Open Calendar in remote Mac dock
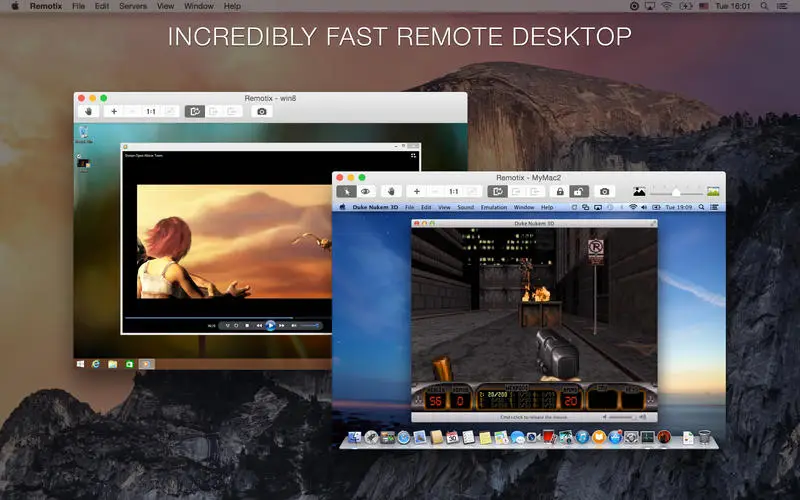Image resolution: width=800 pixels, height=500 pixels. pyautogui.click(x=452, y=437)
